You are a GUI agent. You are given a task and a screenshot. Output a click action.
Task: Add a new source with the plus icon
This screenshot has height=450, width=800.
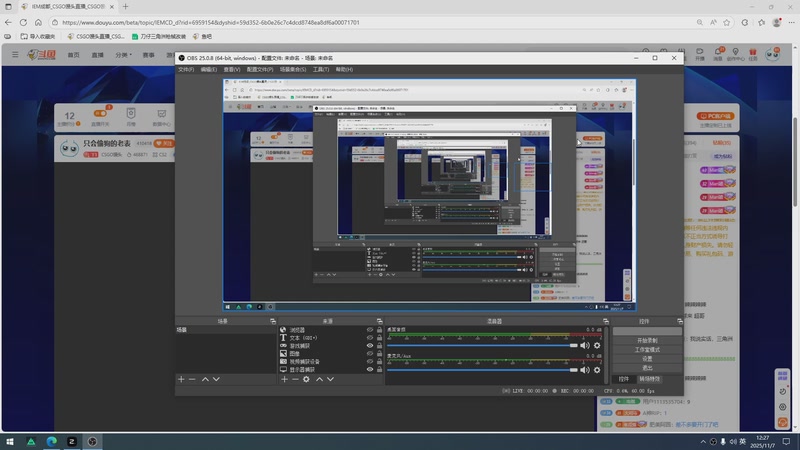coord(284,379)
